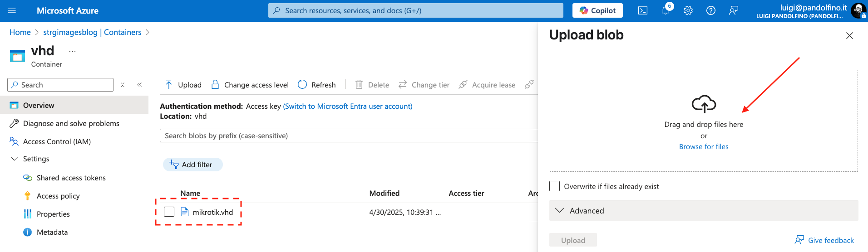Click the Copilot button
868x252 pixels.
point(597,10)
